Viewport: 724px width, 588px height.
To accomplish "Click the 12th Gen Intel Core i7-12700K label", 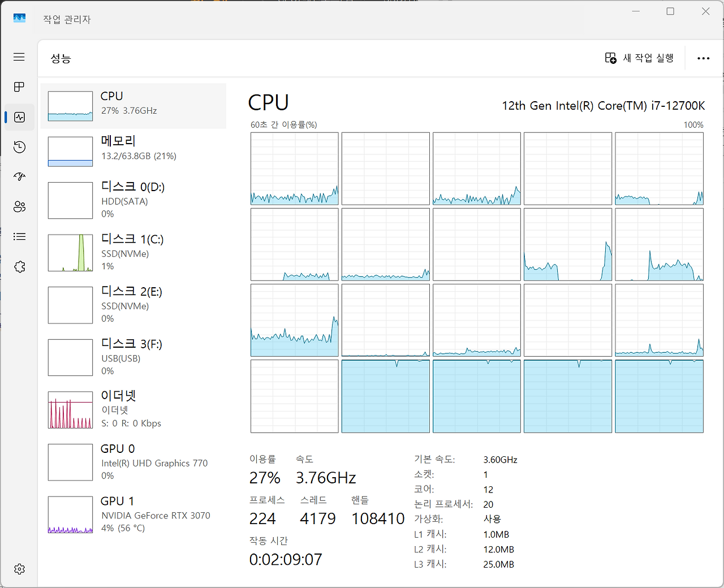I will [x=604, y=106].
